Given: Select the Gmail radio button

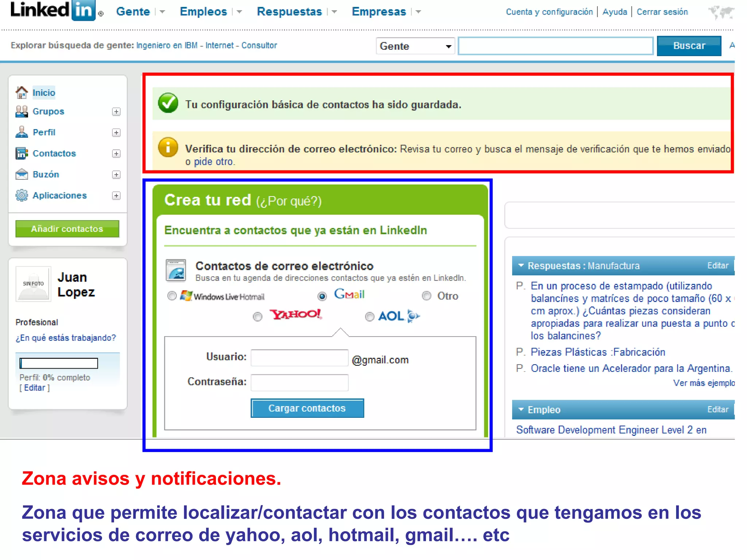Looking at the screenshot, I should click(322, 296).
